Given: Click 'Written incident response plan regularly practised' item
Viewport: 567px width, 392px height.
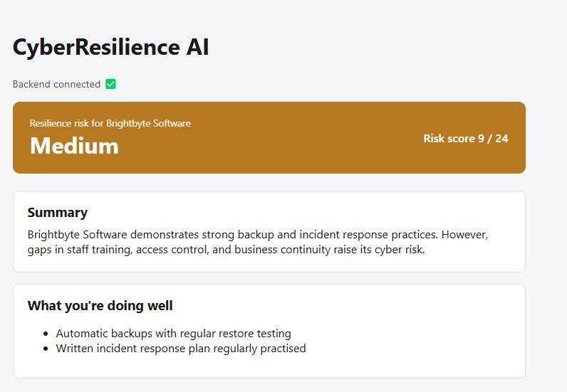Looking at the screenshot, I should coord(181,349).
